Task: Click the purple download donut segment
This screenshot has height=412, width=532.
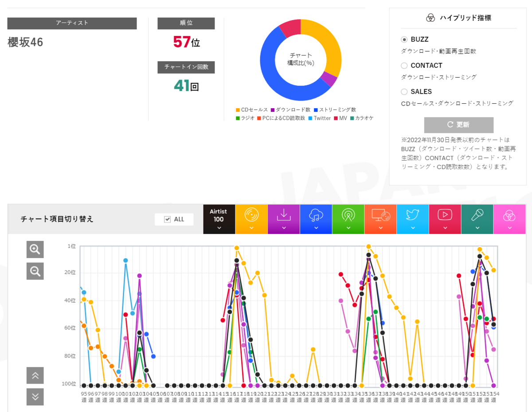Action: click(x=329, y=79)
